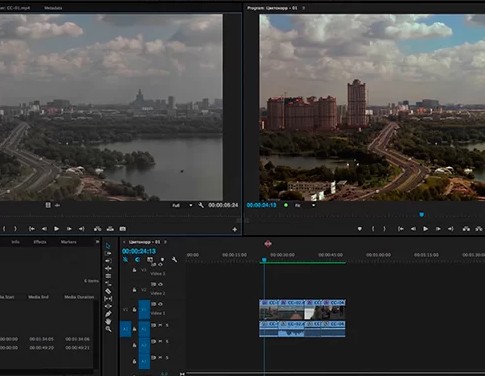Switch to the Markers tab

(x=68, y=242)
